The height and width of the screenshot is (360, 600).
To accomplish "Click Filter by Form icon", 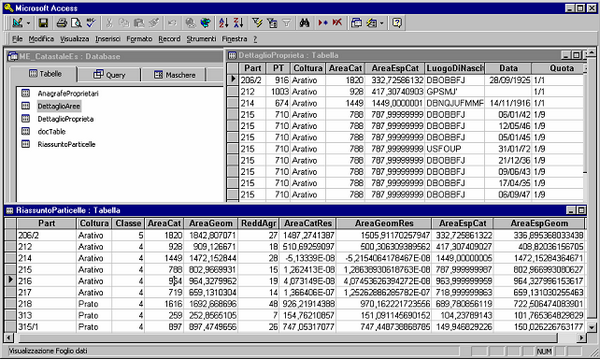I will coord(272,23).
